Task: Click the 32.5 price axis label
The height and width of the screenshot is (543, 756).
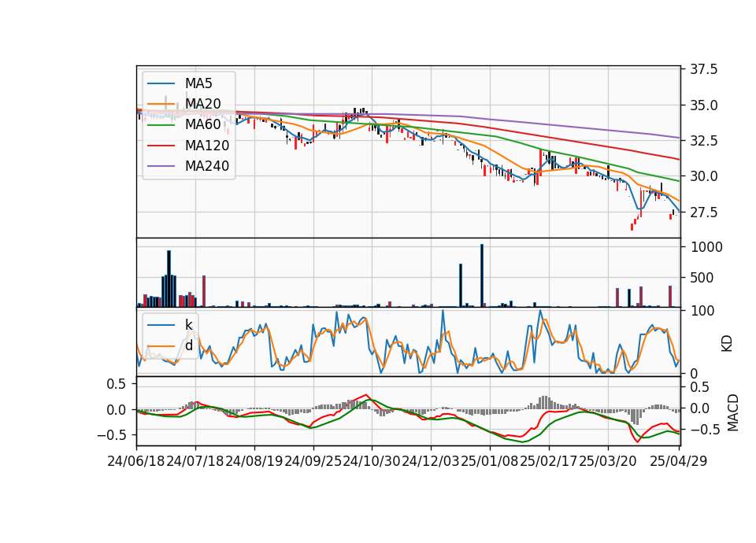Action: tap(703, 141)
